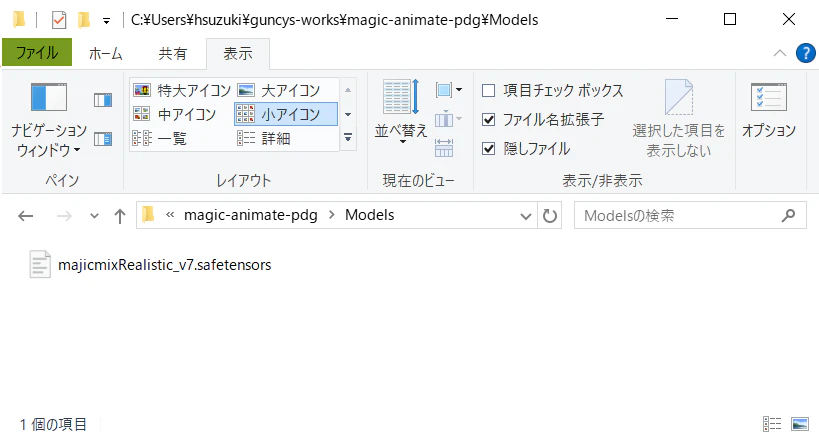Switch to details view from status bar
The height and width of the screenshot is (440, 819).
(772, 424)
